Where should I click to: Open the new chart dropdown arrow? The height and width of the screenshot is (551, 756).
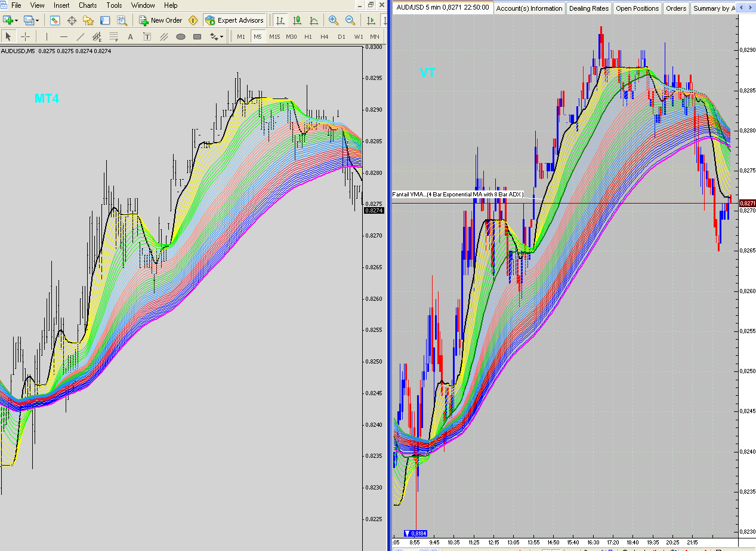16,20
